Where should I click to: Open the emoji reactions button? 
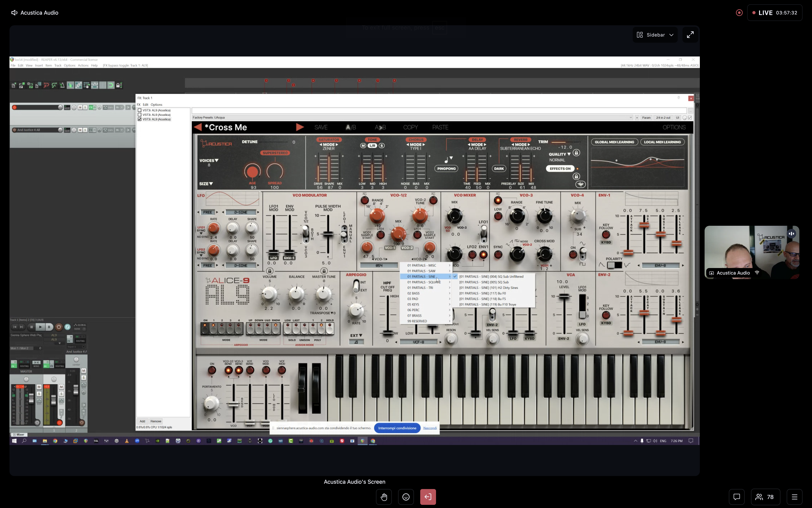coord(406,497)
